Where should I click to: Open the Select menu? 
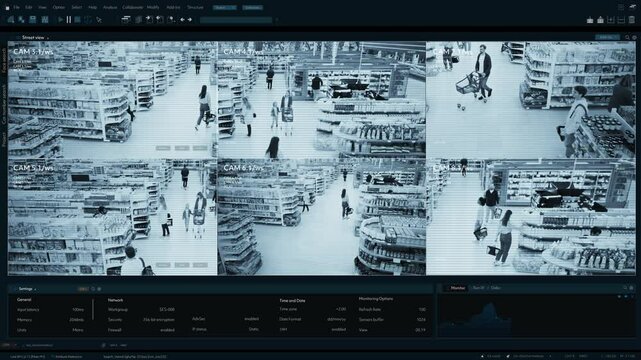pos(76,7)
